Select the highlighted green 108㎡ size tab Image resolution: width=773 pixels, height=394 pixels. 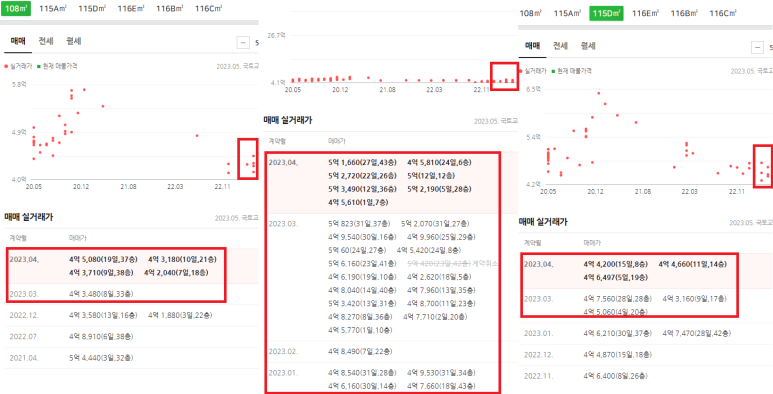click(x=15, y=8)
